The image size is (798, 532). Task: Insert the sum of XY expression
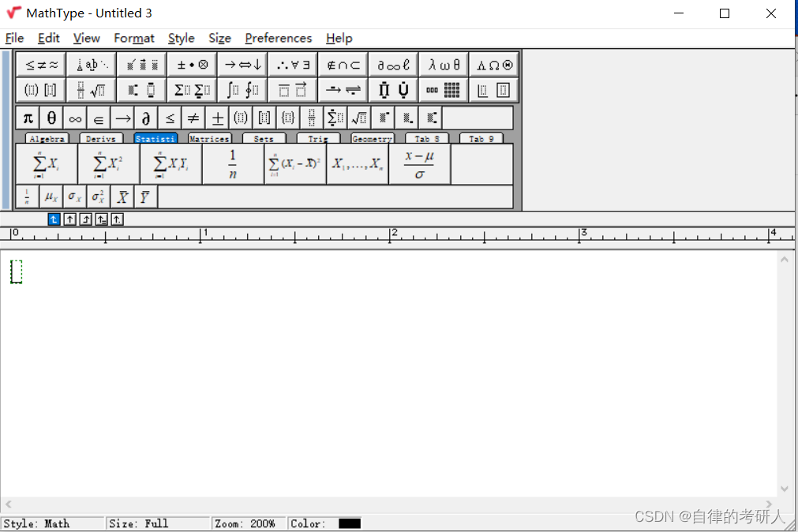171,164
